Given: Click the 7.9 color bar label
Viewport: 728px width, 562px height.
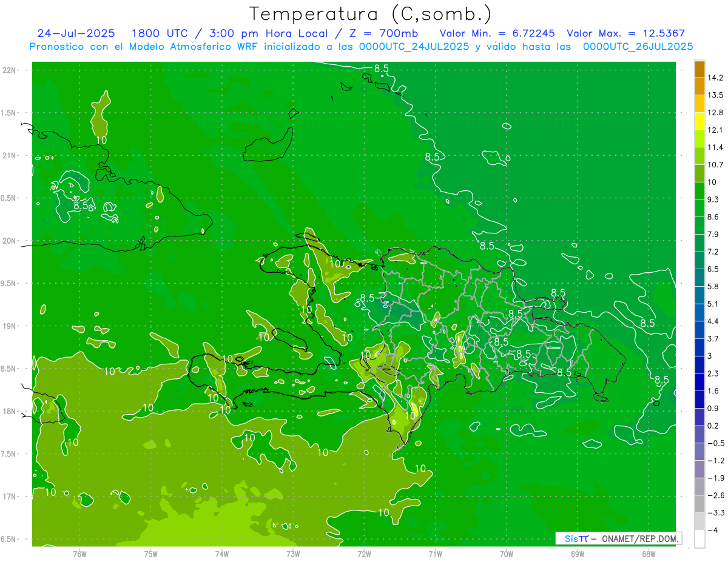Looking at the screenshot, I should (713, 234).
